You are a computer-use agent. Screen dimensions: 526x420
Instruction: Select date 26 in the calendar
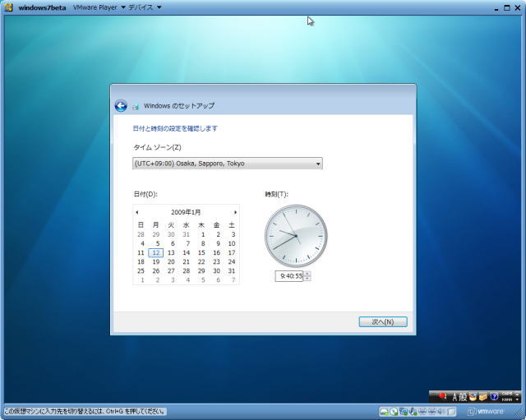[156, 270]
